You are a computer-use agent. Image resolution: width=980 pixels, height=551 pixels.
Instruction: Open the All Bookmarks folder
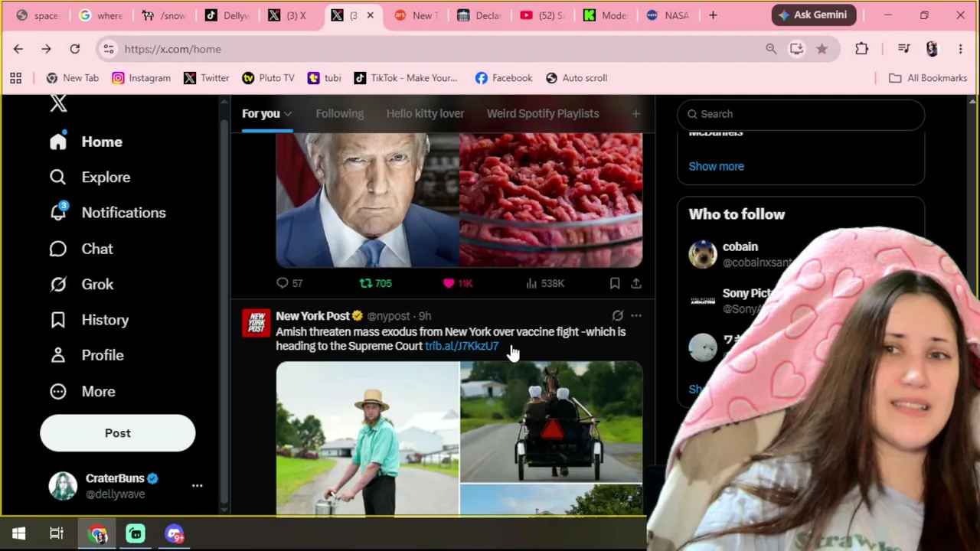click(928, 78)
